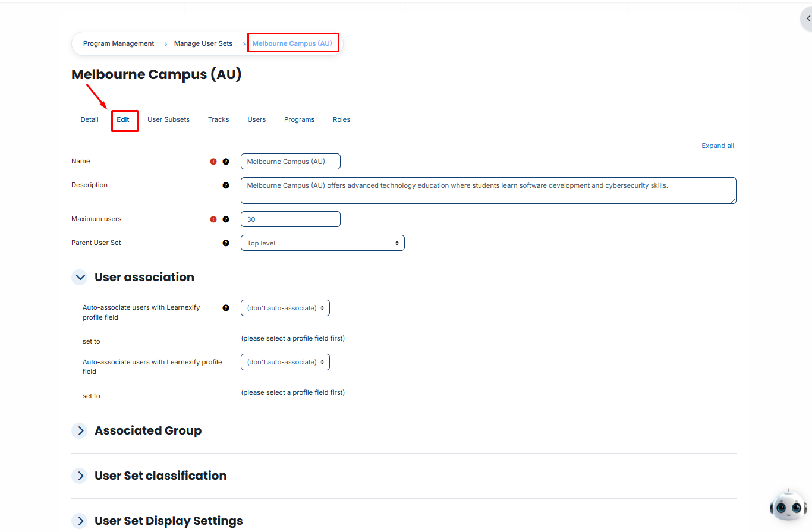Open the Manage User Sets breadcrumb

[x=203, y=43]
